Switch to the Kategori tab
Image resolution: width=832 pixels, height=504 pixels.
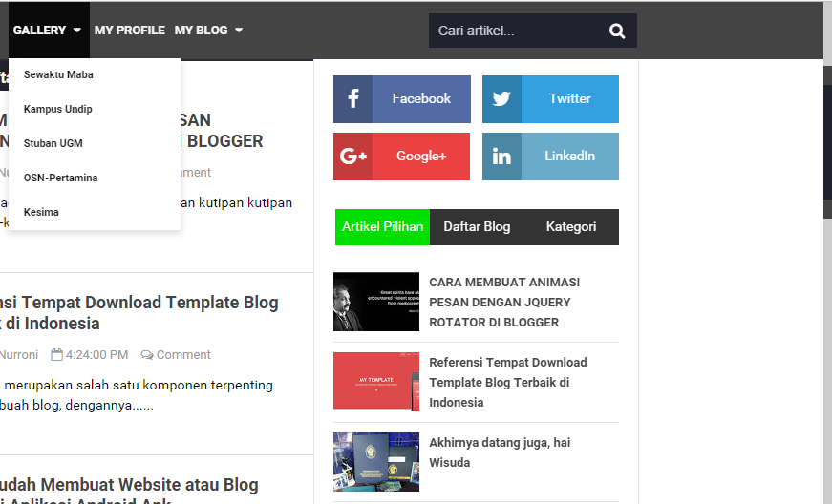tap(571, 227)
